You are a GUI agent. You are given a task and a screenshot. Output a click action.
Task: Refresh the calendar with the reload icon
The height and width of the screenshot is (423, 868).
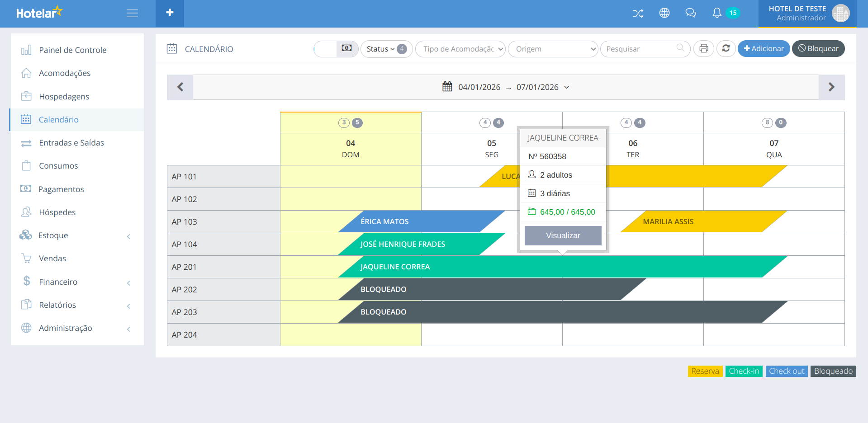click(726, 49)
